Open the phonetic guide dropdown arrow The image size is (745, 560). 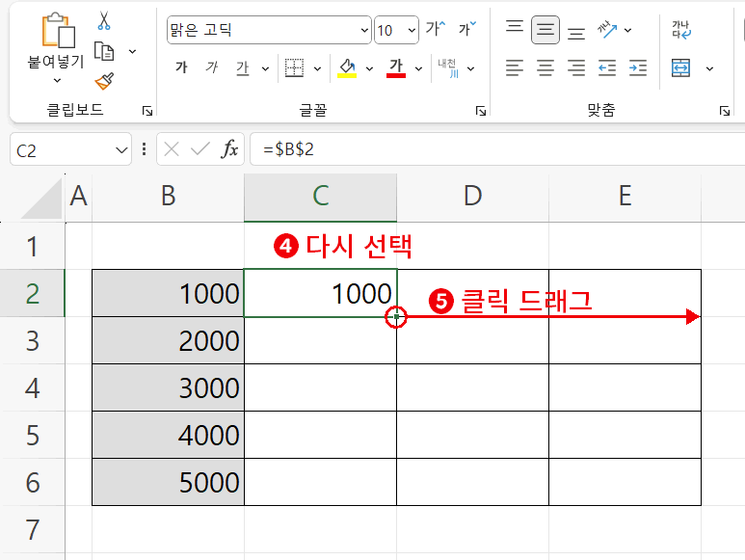tap(471, 68)
